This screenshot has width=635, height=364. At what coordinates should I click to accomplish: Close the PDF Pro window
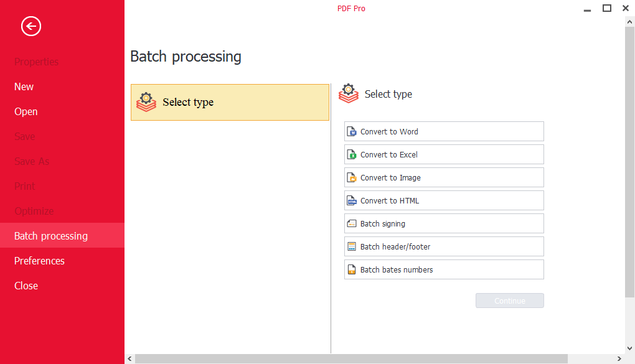coord(626,8)
